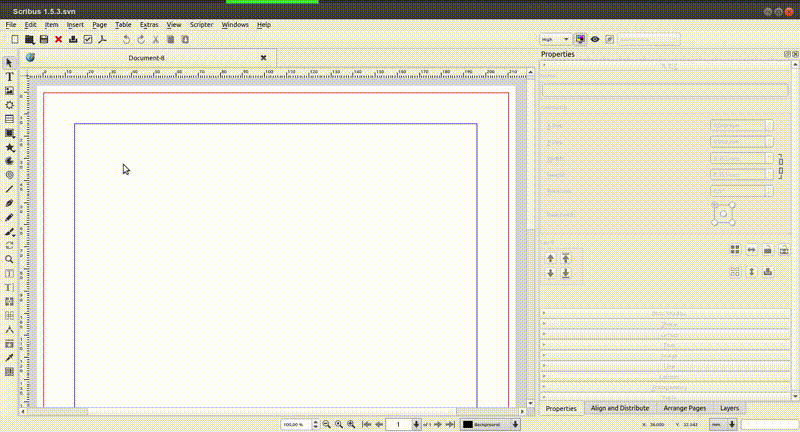This screenshot has height=432, width=800.
Task: Select the Text Frame tool
Action: point(10,77)
